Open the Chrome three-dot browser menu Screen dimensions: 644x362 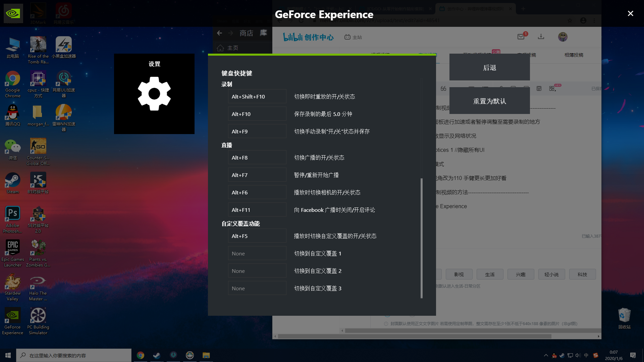tap(595, 20)
